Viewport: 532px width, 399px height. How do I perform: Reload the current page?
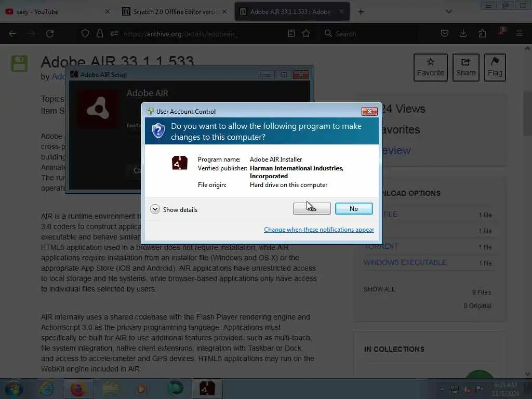pos(50,34)
